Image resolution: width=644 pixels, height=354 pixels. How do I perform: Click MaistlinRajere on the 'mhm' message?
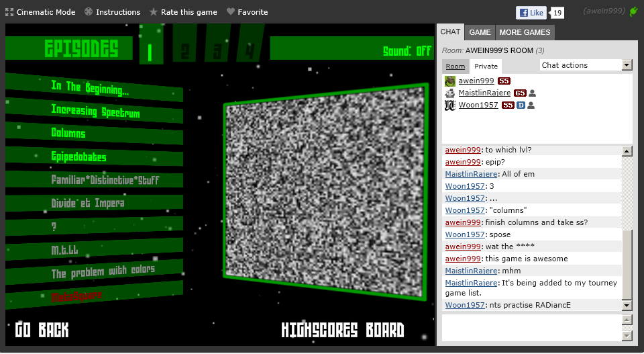(x=471, y=271)
